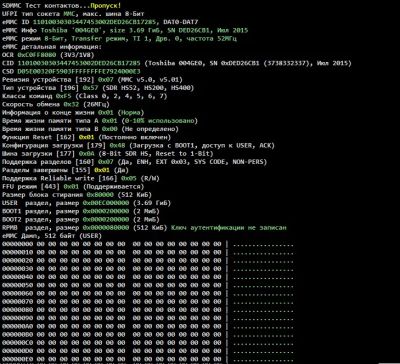The width and height of the screenshot is (400, 364).
Task: Click the 'Поддержка разделов [160]' line
Action: click(x=135, y=162)
